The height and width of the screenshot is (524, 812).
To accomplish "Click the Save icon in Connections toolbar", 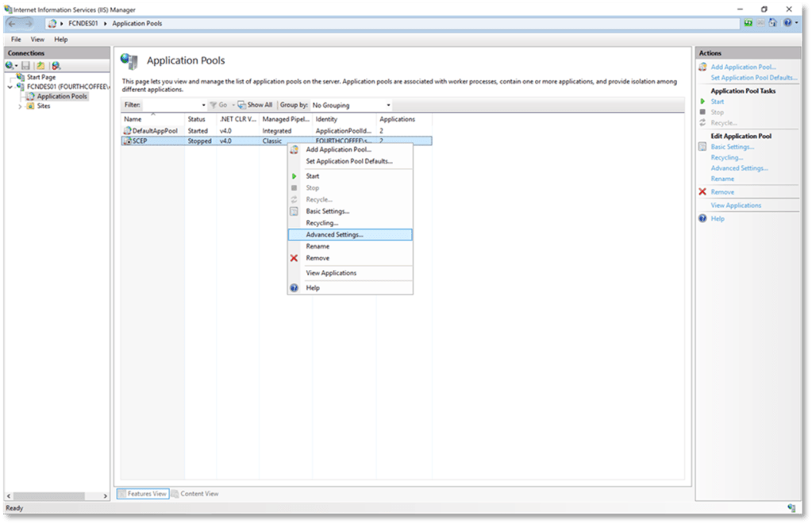I will (25, 66).
